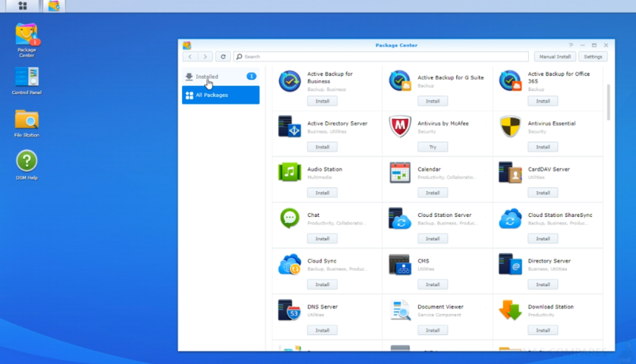Image resolution: width=636 pixels, height=364 pixels.
Task: Click the Document Viewer icon
Action: point(400,309)
